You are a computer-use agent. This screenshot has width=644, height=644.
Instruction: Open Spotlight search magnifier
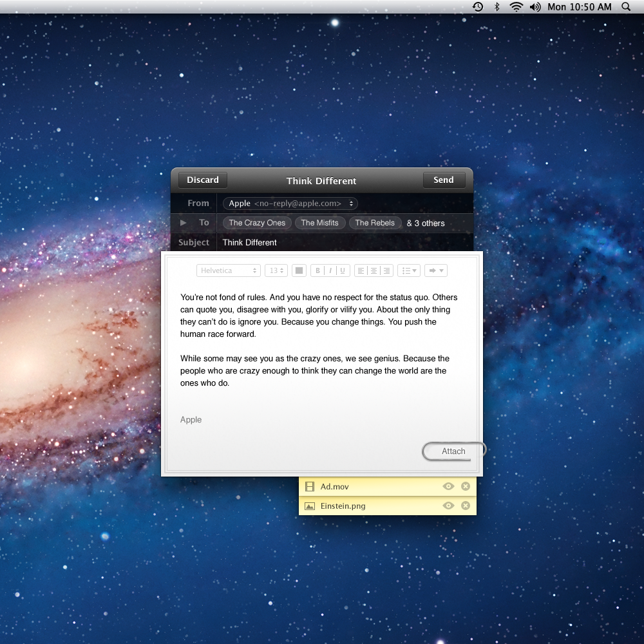point(625,6)
